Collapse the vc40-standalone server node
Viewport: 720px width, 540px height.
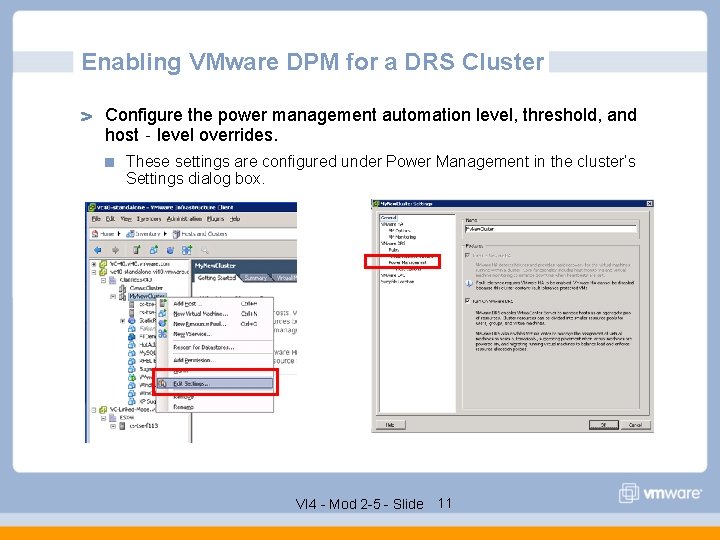tap(94, 272)
